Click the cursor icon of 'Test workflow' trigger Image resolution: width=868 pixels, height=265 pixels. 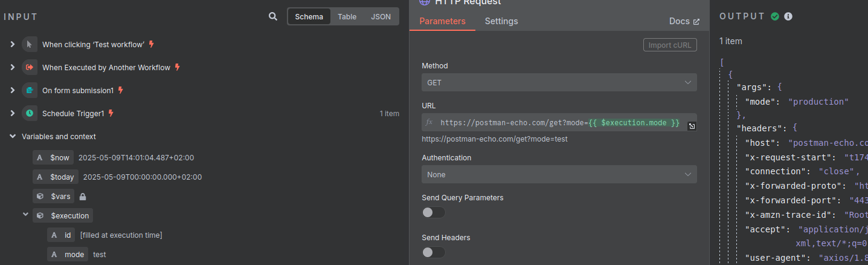pos(29,44)
